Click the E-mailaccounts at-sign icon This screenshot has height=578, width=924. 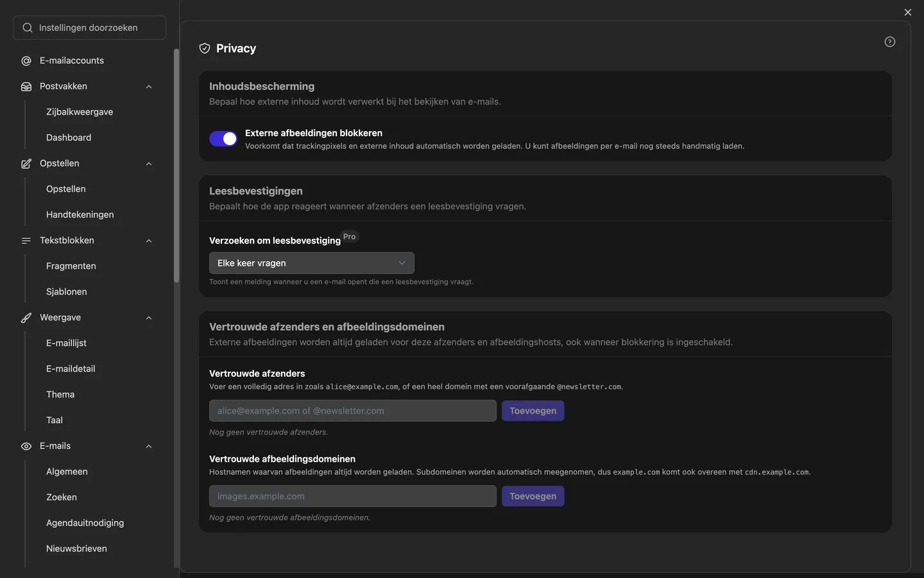26,61
